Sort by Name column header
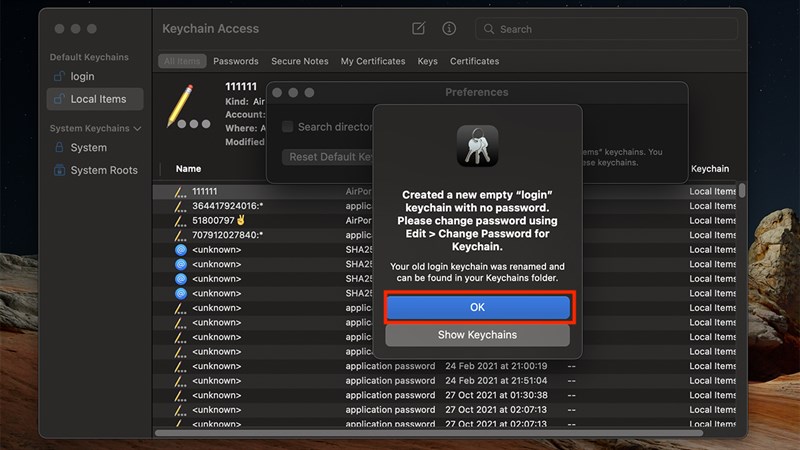Image resolution: width=800 pixels, height=450 pixels. tap(188, 169)
